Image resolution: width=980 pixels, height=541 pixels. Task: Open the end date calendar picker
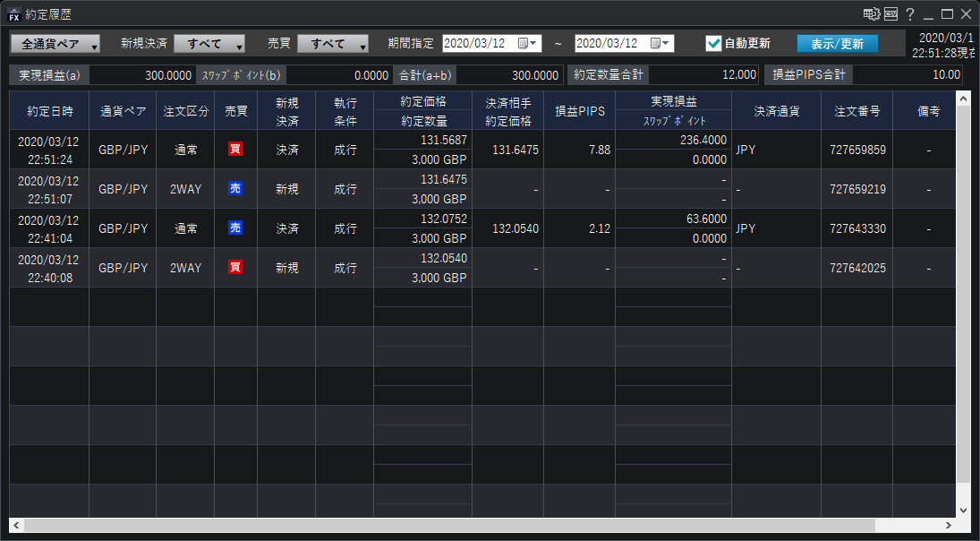point(660,43)
